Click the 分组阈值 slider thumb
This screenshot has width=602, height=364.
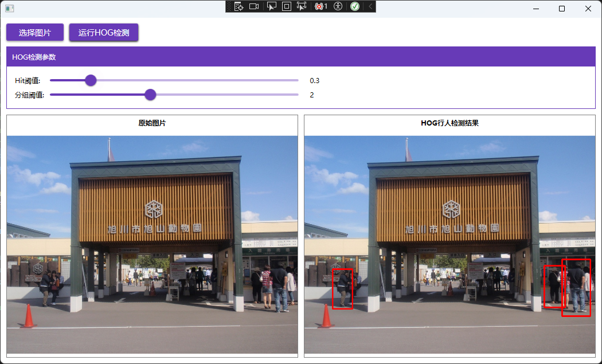coord(150,95)
